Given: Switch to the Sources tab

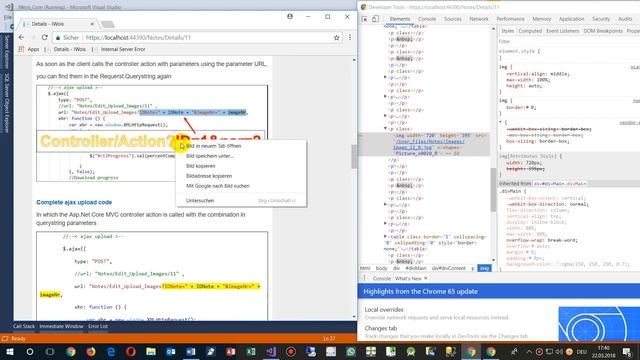Looking at the screenshot, I should point(453,19).
